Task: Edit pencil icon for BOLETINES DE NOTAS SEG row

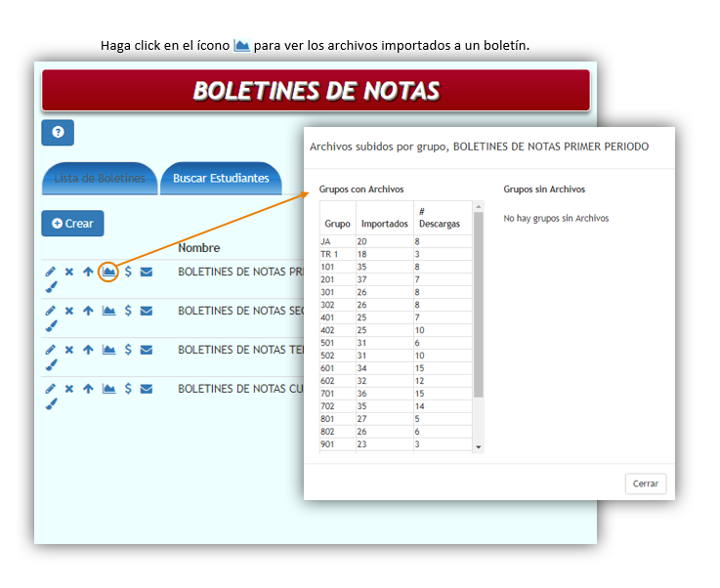Action: [x=50, y=311]
